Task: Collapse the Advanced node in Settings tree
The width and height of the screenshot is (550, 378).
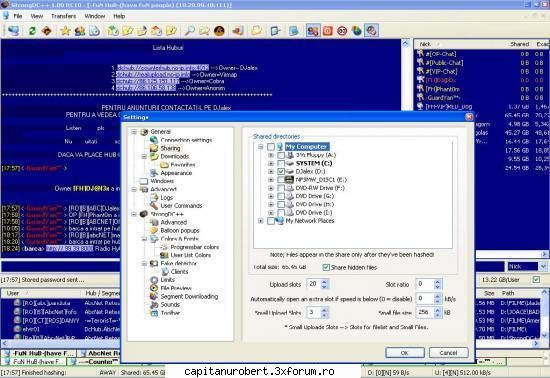Action: click(x=134, y=189)
